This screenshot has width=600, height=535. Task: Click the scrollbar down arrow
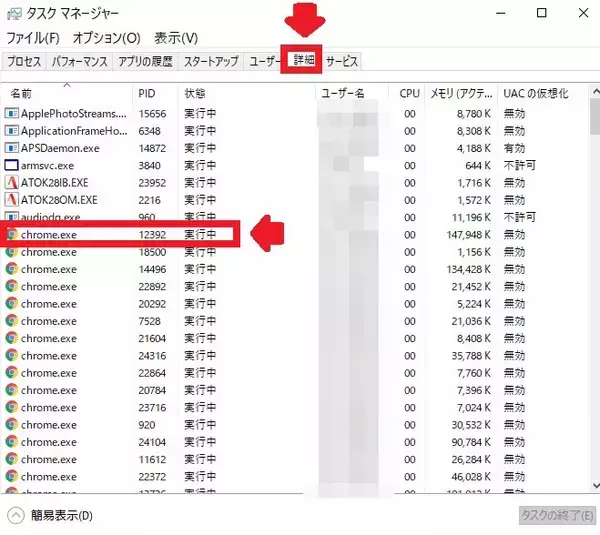595,485
